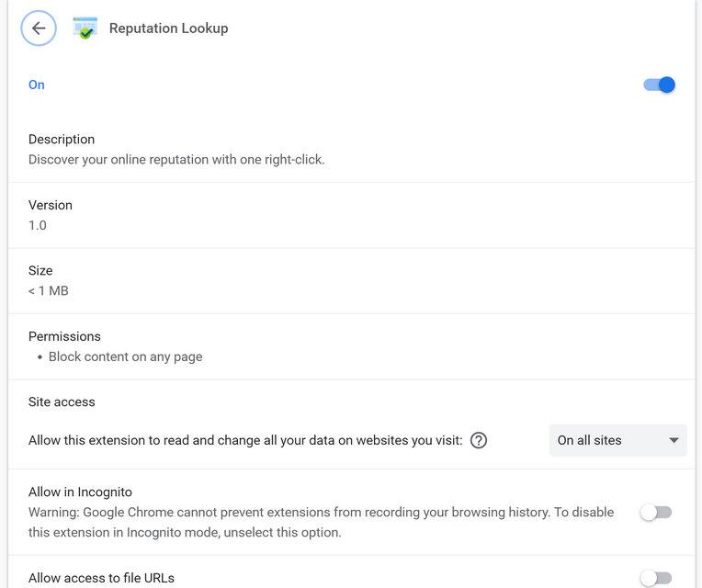
Task: Click the "Description" heading
Action: [x=62, y=140]
